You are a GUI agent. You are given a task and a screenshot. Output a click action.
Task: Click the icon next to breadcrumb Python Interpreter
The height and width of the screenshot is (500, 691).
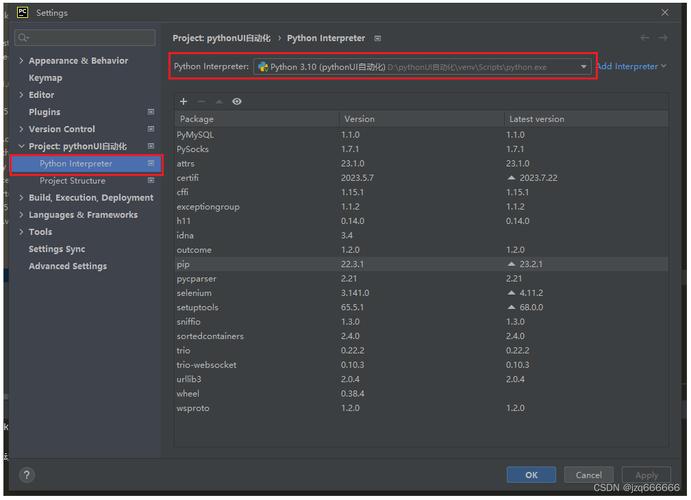click(x=378, y=38)
